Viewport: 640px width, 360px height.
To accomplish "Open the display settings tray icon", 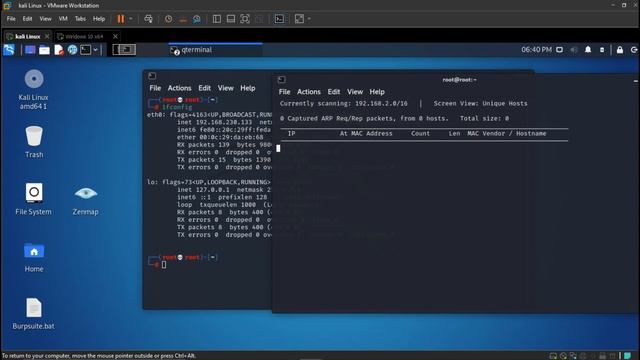I will 560,50.
